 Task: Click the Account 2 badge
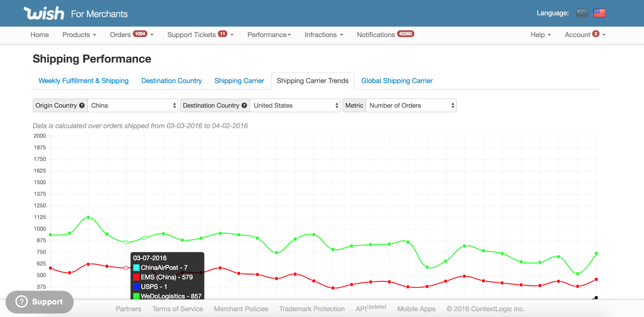click(x=596, y=34)
